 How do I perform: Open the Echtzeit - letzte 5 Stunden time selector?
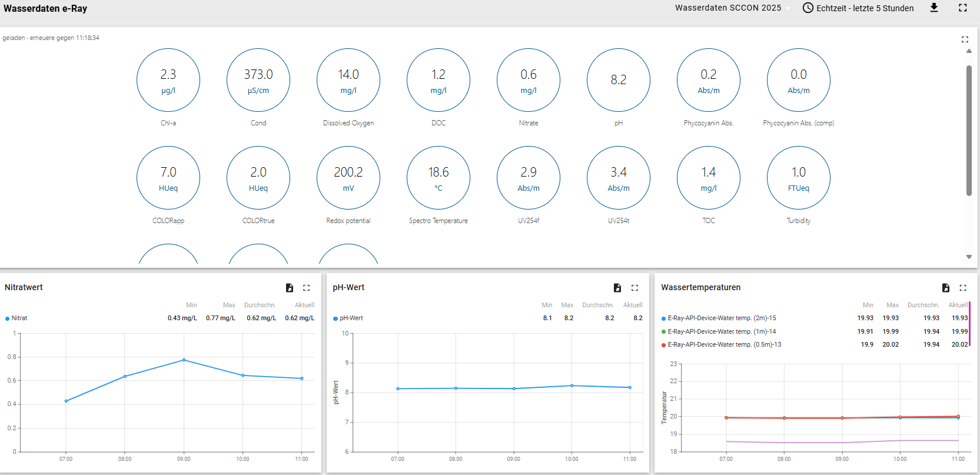(x=858, y=8)
